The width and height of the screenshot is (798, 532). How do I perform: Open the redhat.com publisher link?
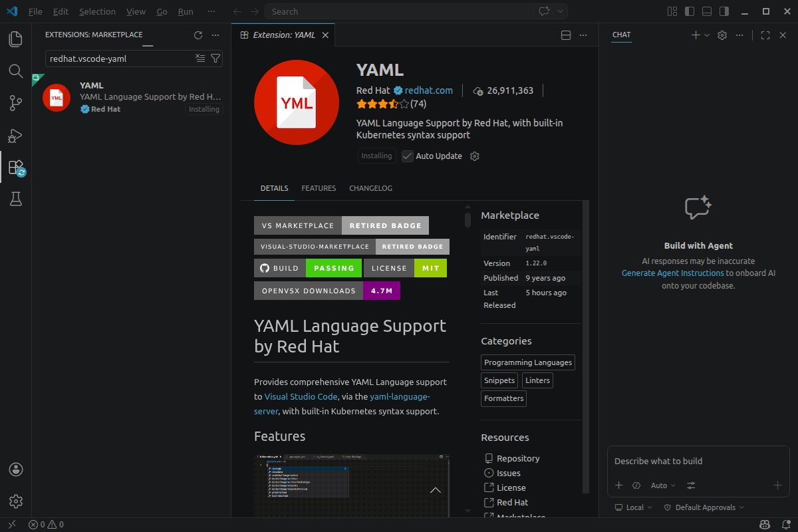click(x=429, y=90)
